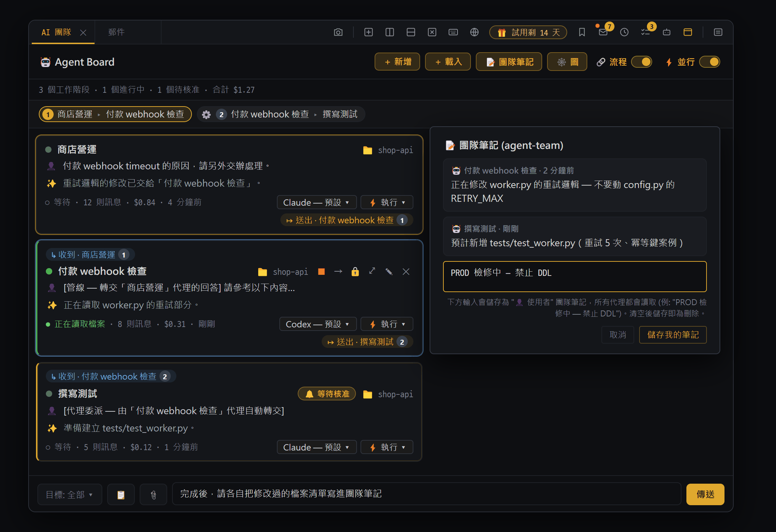
Task: Click 送出 · 撰寫測試 chip
Action: (x=367, y=342)
